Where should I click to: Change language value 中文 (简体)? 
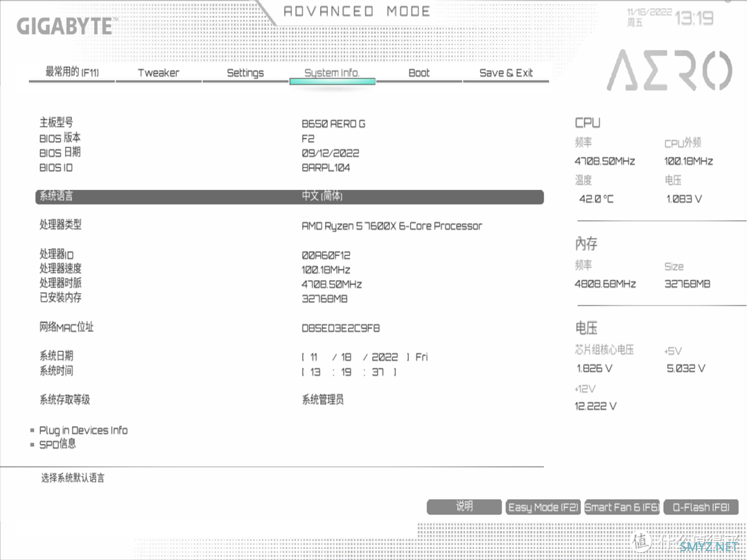pos(322,196)
